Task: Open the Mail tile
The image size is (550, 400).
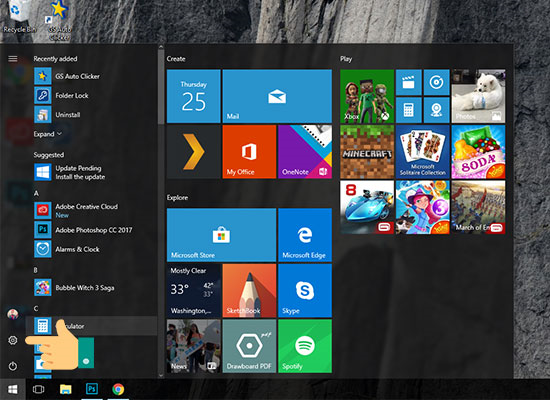Action: pyautogui.click(x=277, y=96)
